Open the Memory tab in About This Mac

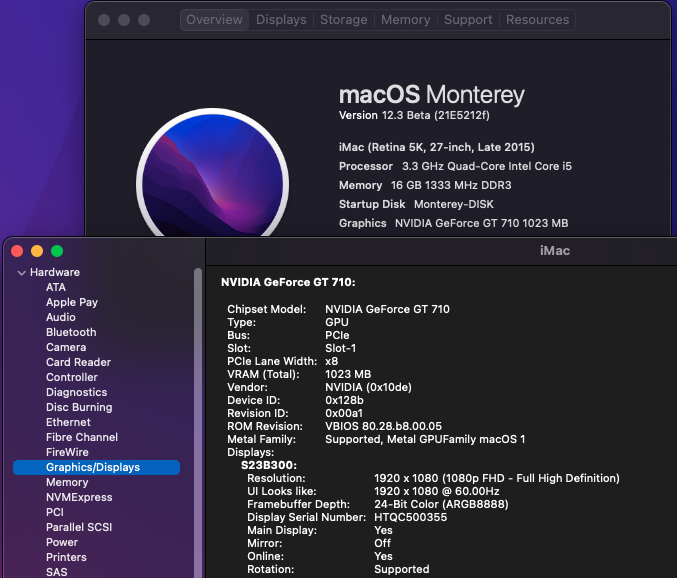coord(405,20)
